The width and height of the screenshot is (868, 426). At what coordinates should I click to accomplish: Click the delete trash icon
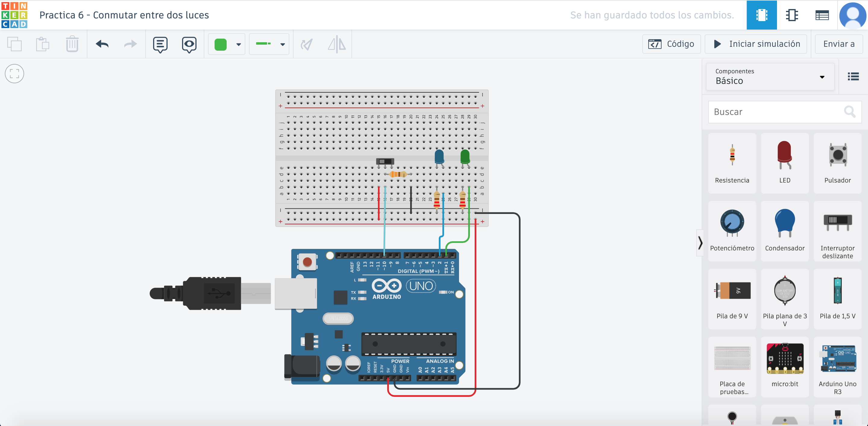coord(72,44)
